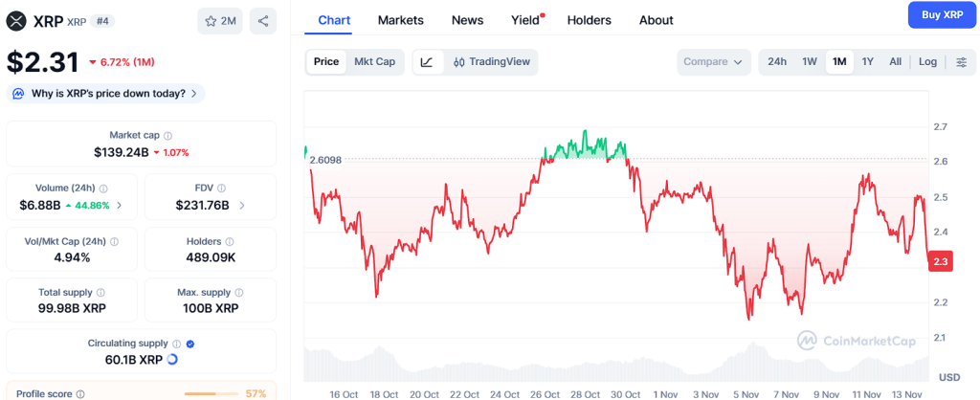The width and height of the screenshot is (980, 400).
Task: Toggle Log scale on chart
Action: click(x=927, y=62)
